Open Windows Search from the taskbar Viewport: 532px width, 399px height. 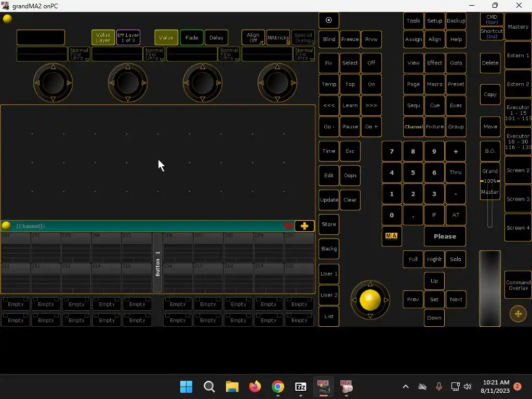(x=209, y=387)
